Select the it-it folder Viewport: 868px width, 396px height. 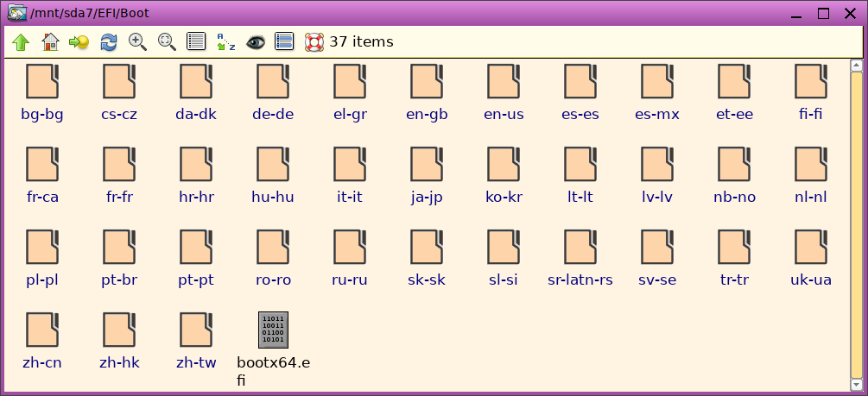point(350,175)
